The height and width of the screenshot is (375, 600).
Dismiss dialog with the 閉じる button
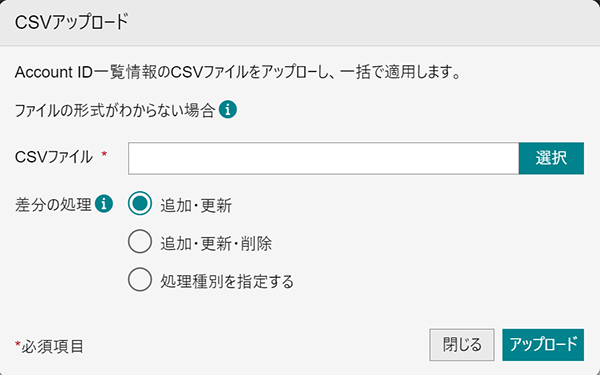click(x=462, y=345)
